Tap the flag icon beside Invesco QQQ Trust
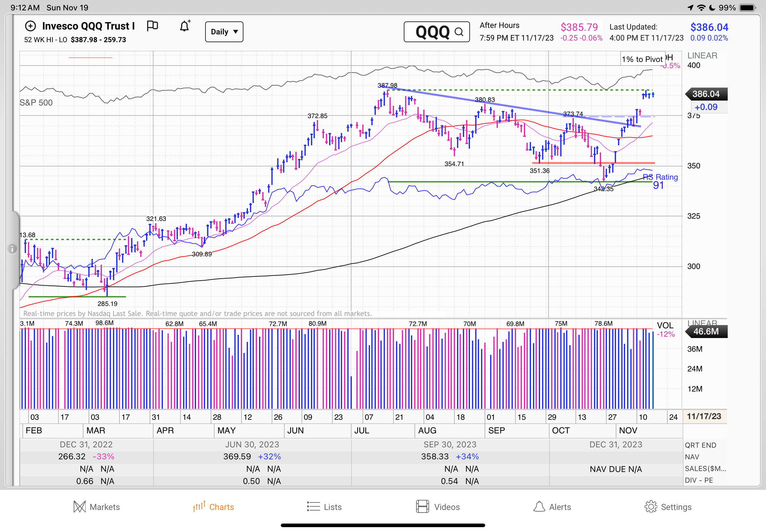Screen dimensions: 766x532 tap(153, 26)
